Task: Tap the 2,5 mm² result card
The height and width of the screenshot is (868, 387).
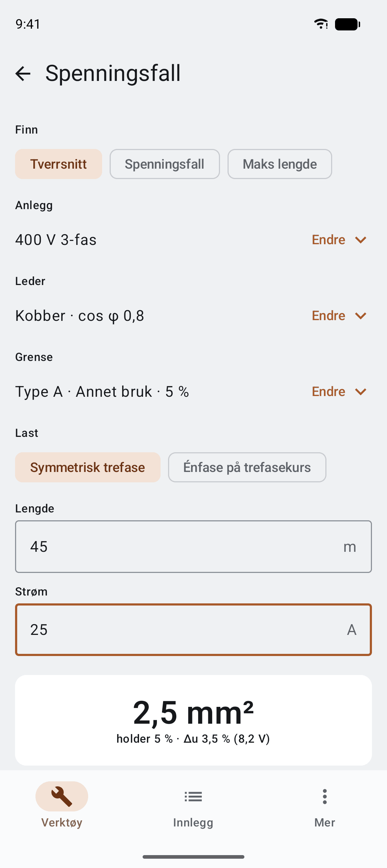Action: click(193, 720)
